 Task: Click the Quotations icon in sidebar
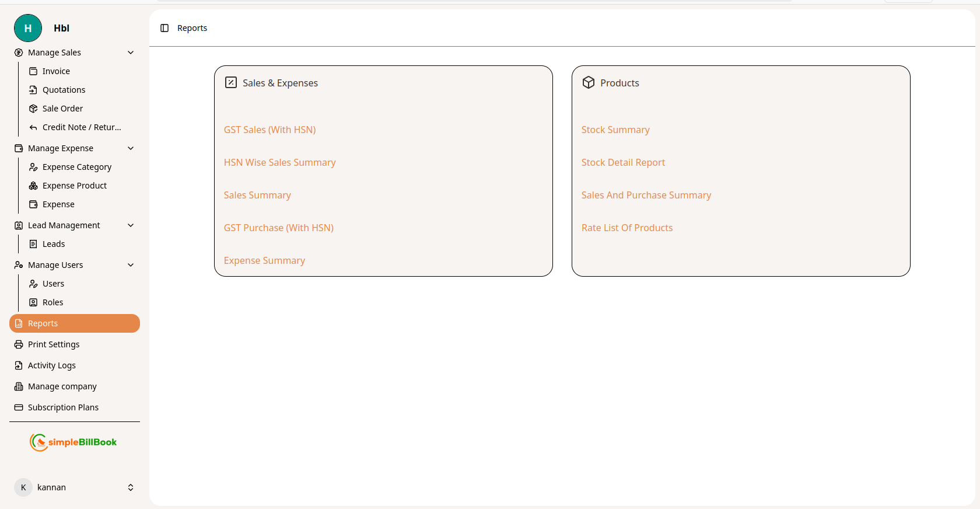tap(33, 90)
